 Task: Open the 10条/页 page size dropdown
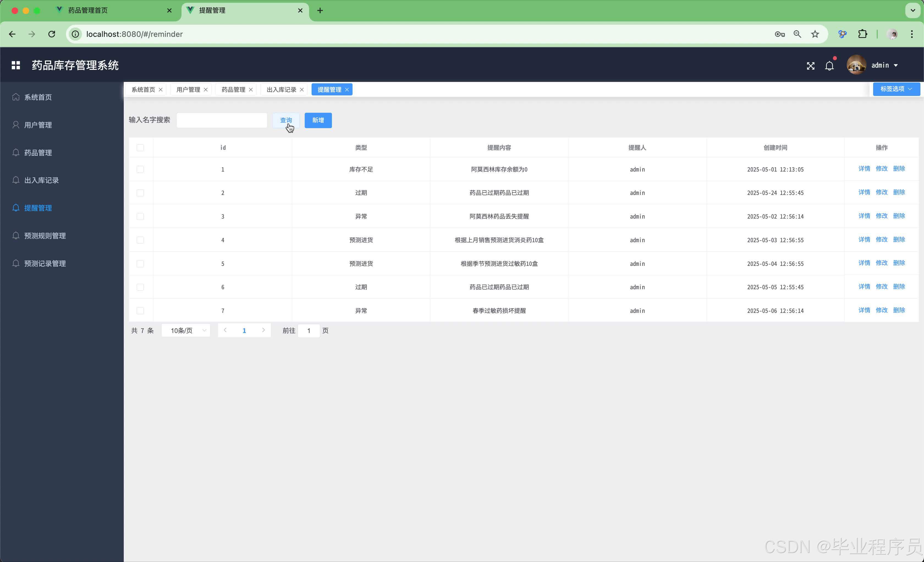coord(186,330)
